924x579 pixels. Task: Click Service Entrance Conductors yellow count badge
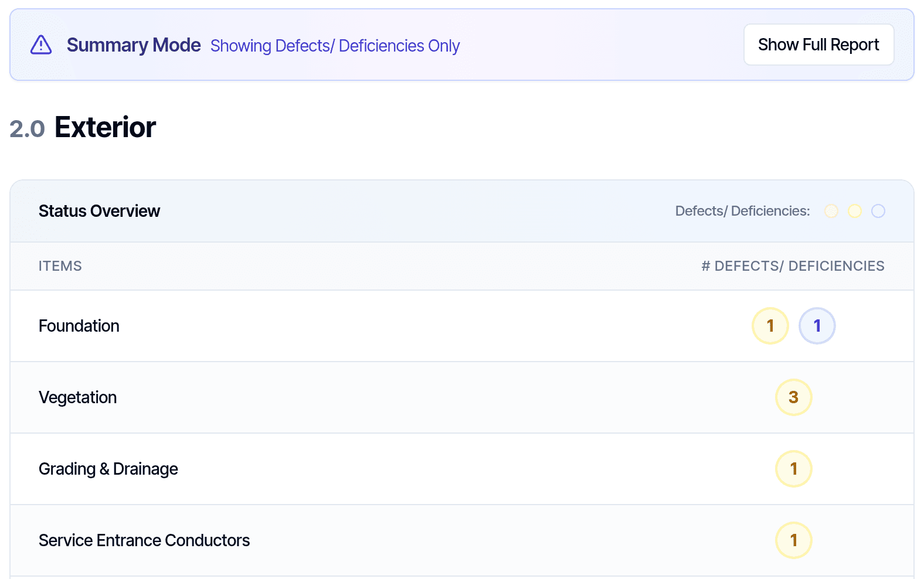(x=794, y=540)
